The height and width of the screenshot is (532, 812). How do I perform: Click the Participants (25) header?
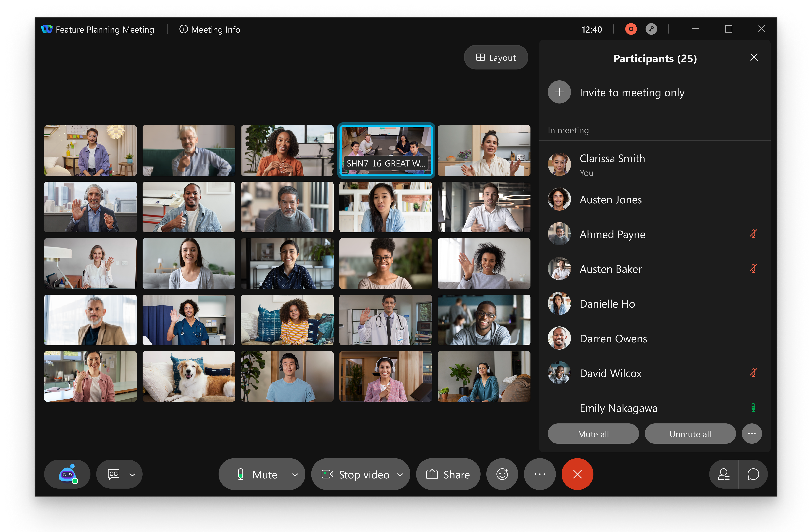coord(655,58)
